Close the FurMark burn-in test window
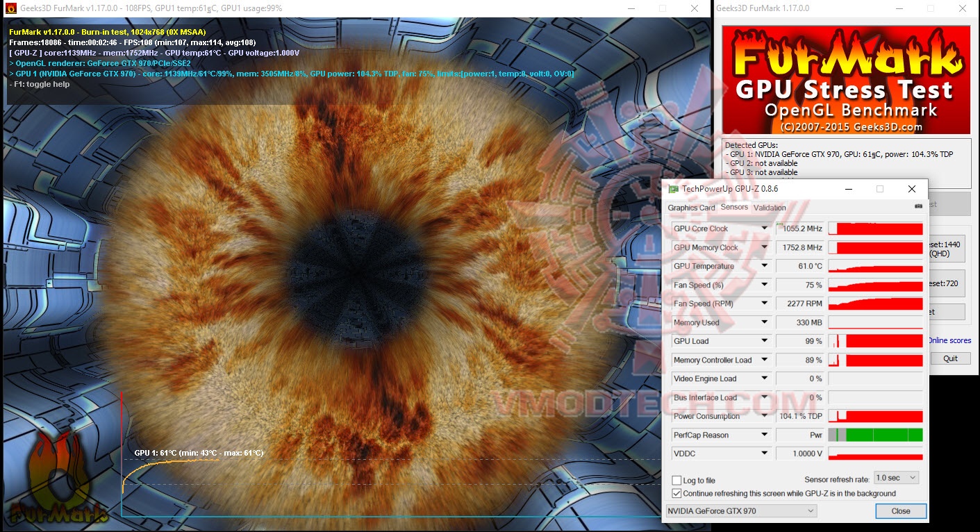 (x=694, y=8)
